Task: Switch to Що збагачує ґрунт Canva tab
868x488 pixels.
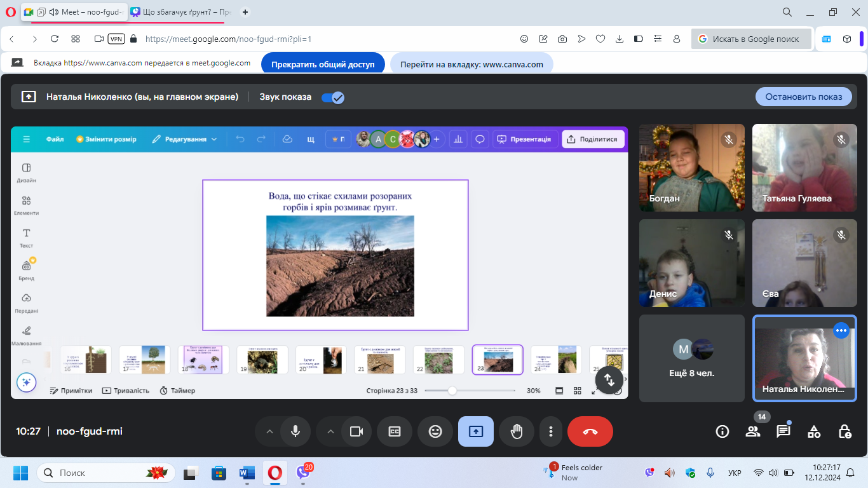Action: click(x=181, y=12)
